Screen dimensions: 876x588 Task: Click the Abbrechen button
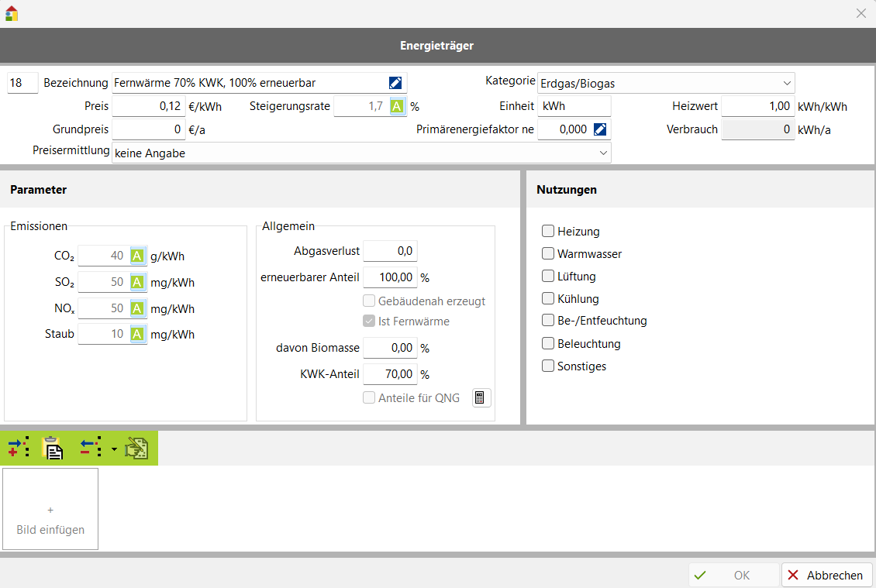pyautogui.click(x=826, y=575)
